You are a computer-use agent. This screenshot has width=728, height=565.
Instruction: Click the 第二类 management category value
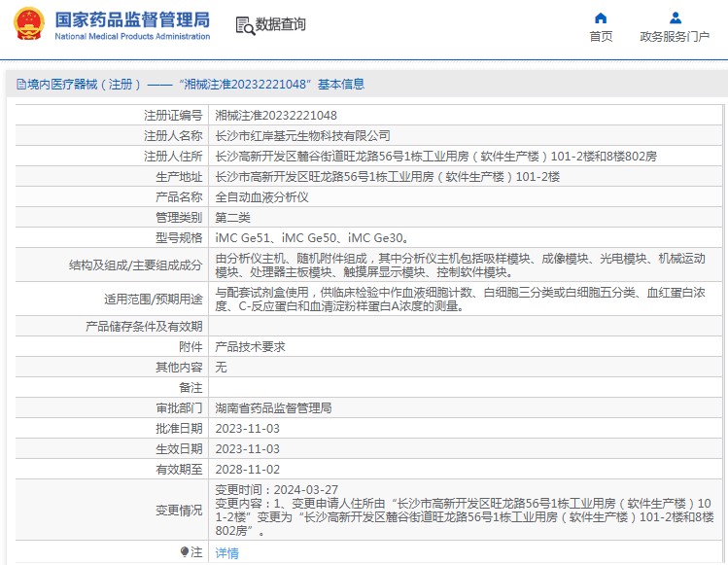click(x=233, y=217)
